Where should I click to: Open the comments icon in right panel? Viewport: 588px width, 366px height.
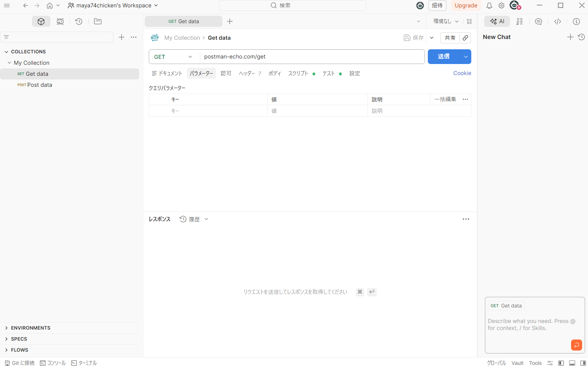(538, 21)
